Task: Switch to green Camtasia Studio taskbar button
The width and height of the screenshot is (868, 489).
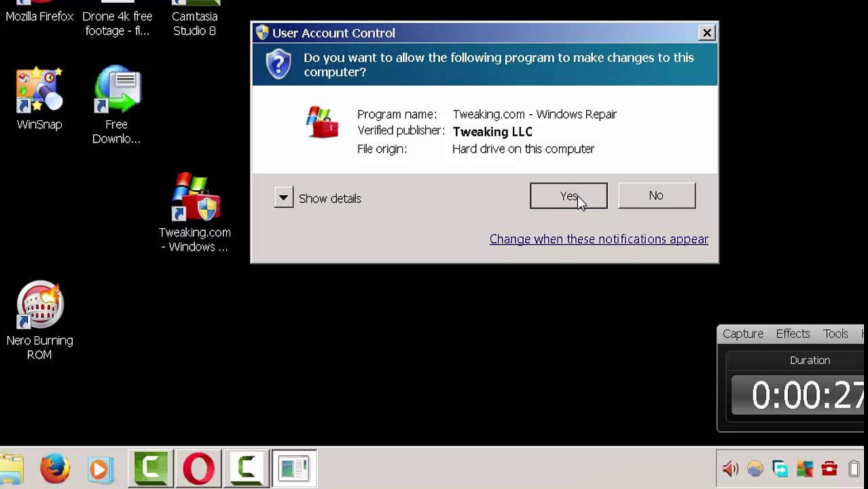Action: [x=151, y=469]
